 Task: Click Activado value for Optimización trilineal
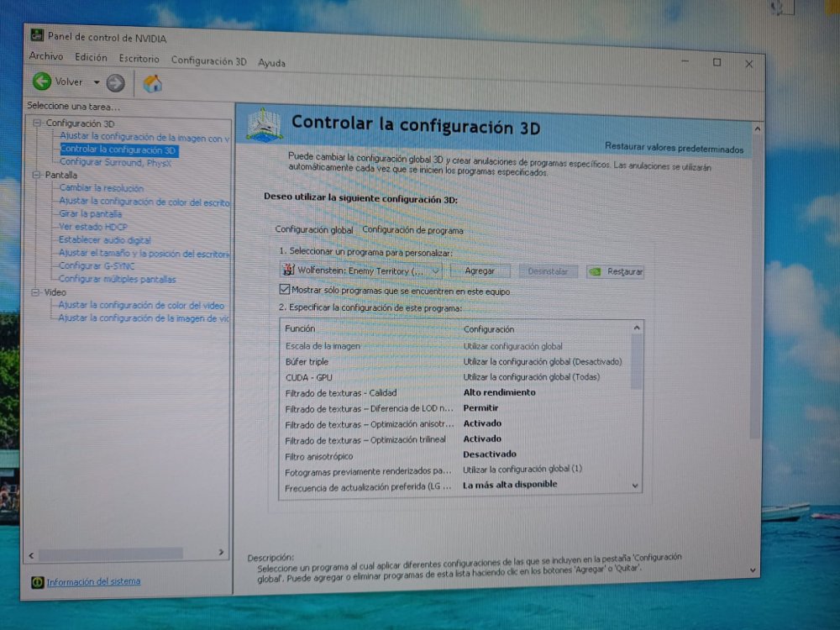tap(482, 438)
